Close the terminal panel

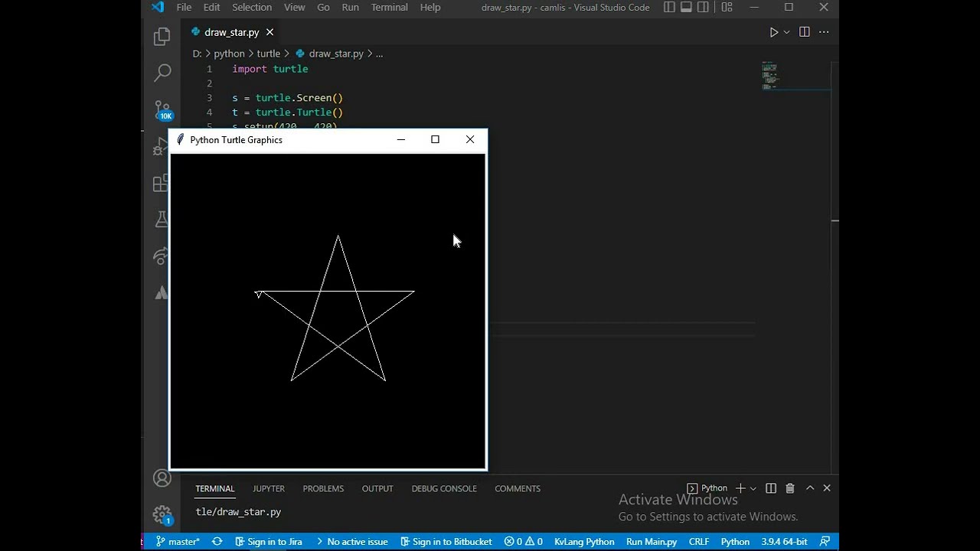pyautogui.click(x=827, y=488)
